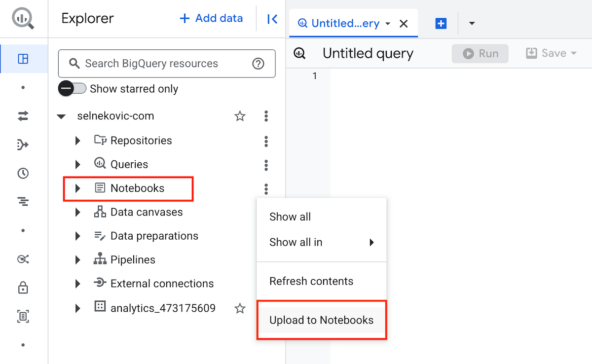Star the selnekovic-com project

[240, 116]
